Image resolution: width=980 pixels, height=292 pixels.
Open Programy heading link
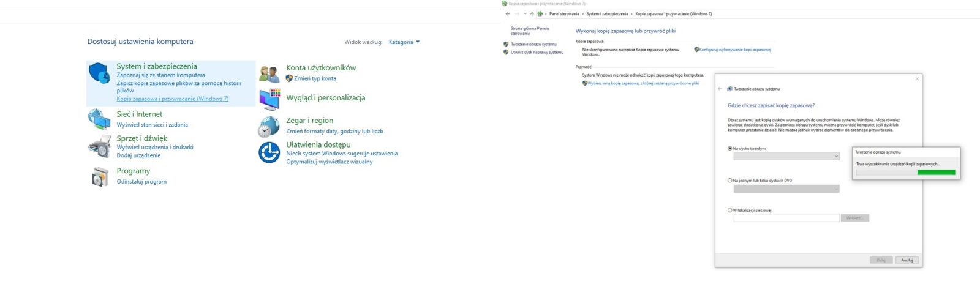[x=134, y=171]
